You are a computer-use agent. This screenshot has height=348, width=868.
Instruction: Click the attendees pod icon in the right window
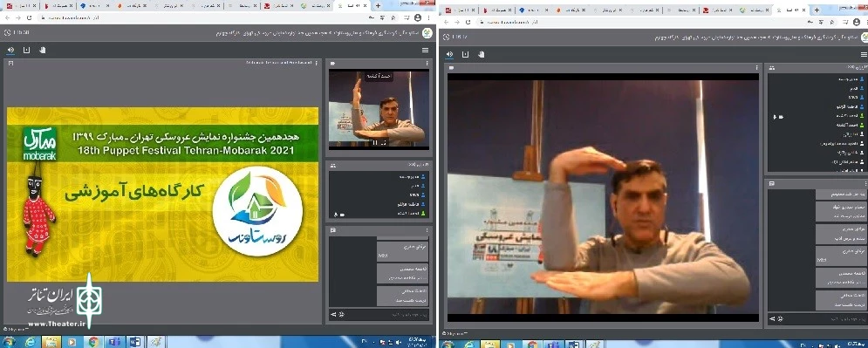click(772, 67)
